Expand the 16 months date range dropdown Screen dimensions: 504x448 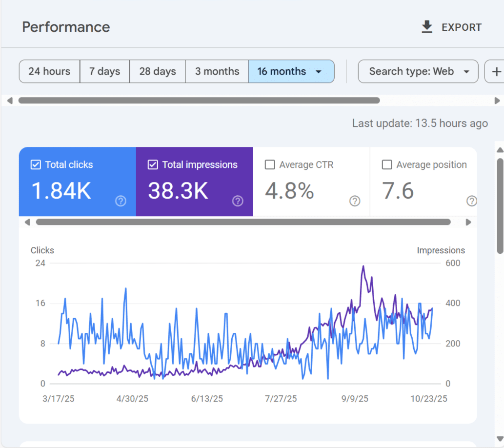pyautogui.click(x=319, y=72)
